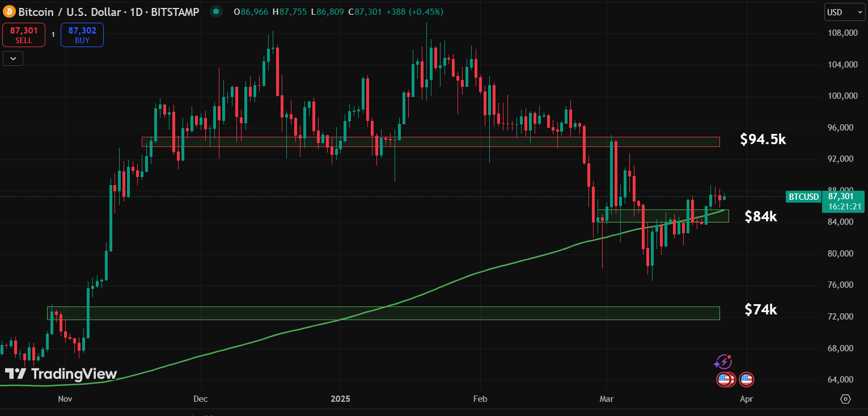Click the close value C87,301 in the legend
868x416 pixels.
366,12
